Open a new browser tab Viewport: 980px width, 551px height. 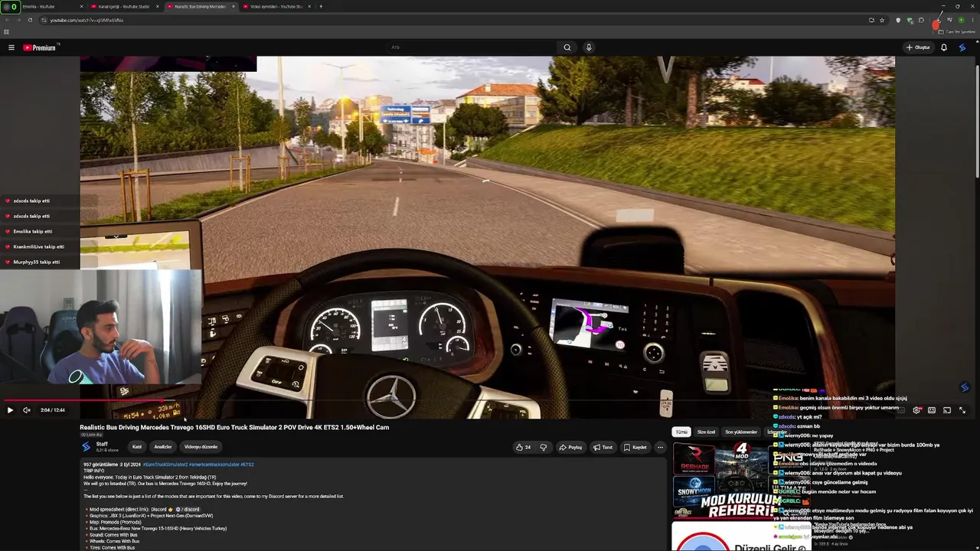[x=321, y=6]
